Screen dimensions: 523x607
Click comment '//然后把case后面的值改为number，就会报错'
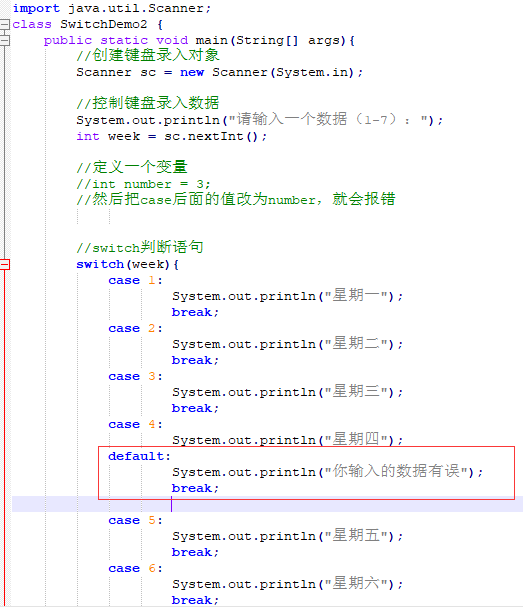tap(236, 199)
